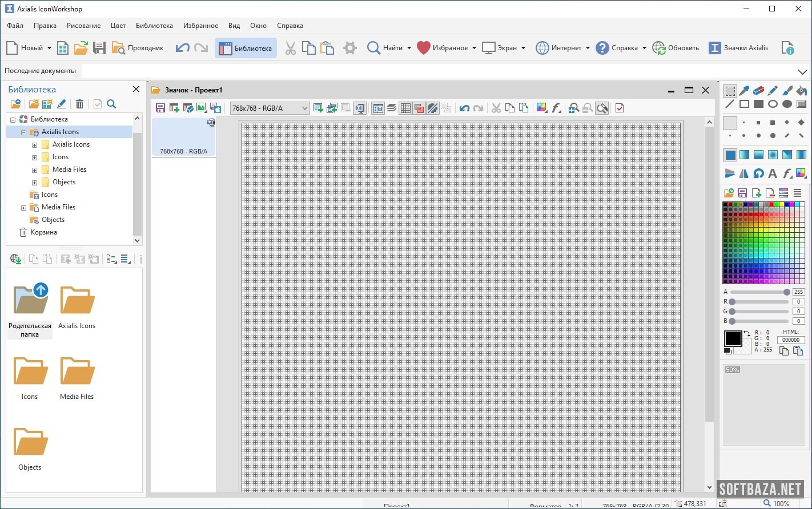Screen dimensions: 812x509
Task: Click the checkmark icon in editor toolbar
Action: pos(620,108)
